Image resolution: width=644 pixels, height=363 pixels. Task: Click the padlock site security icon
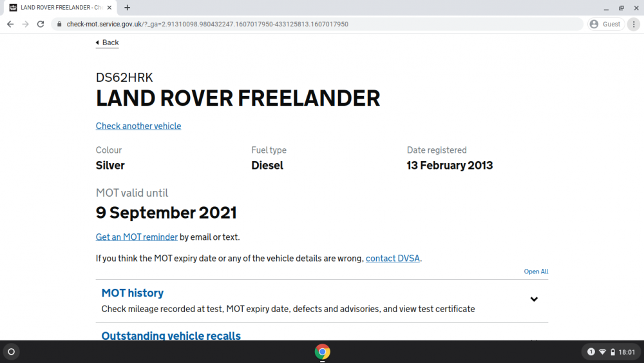point(59,25)
